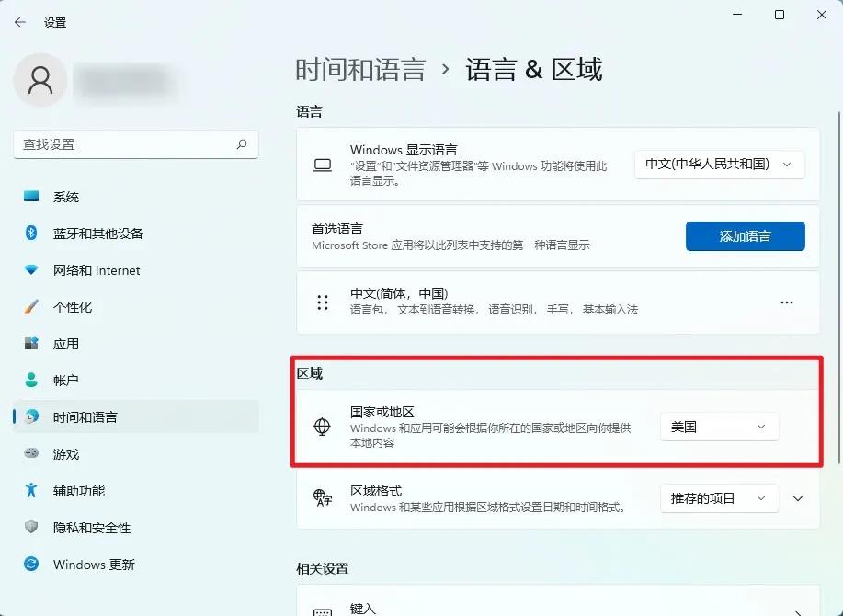Open the 应用 settings category
The height and width of the screenshot is (616, 843).
(66, 344)
